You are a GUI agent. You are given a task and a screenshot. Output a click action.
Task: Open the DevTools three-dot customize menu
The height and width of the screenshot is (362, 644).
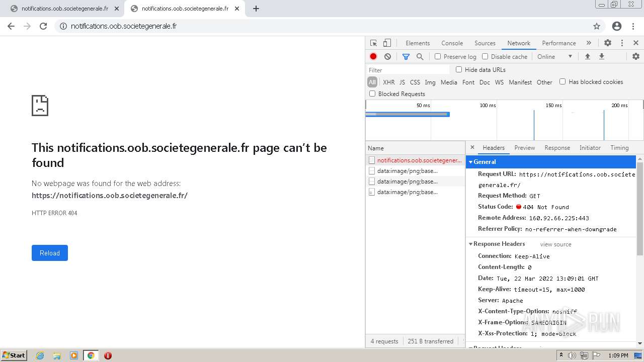click(622, 43)
